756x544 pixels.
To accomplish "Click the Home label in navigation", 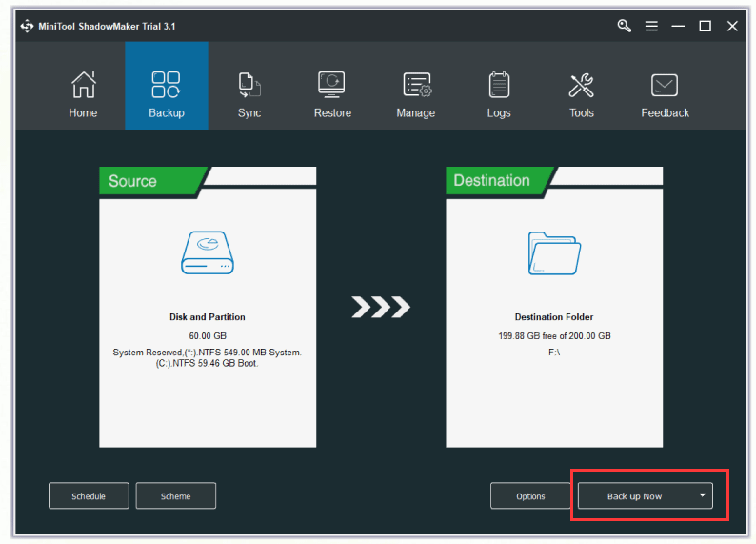I will [83, 112].
